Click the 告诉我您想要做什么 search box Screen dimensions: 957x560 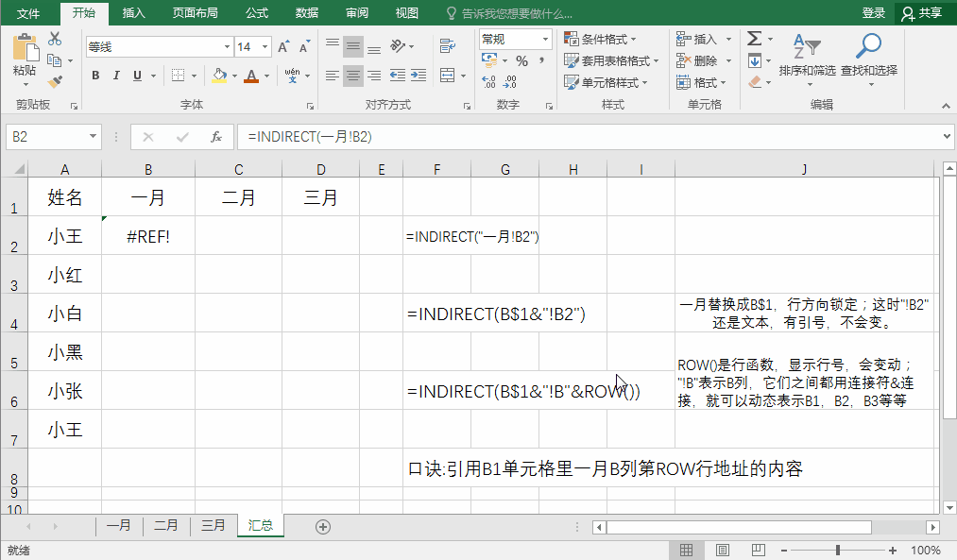coord(509,13)
